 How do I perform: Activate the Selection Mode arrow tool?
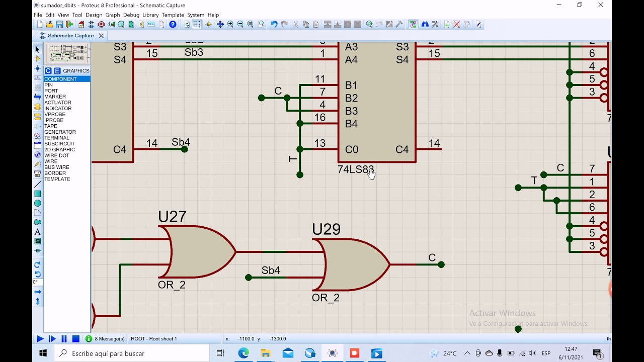click(37, 49)
